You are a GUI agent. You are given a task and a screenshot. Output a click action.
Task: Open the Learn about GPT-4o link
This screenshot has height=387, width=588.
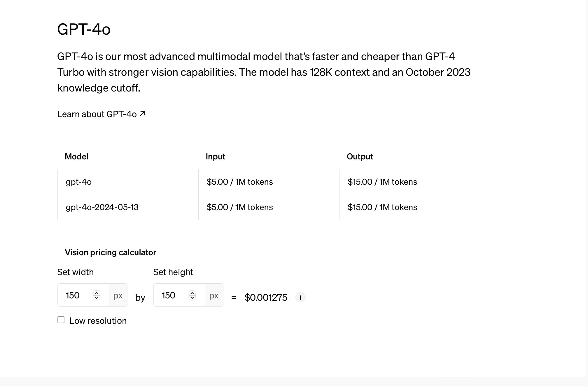101,114
